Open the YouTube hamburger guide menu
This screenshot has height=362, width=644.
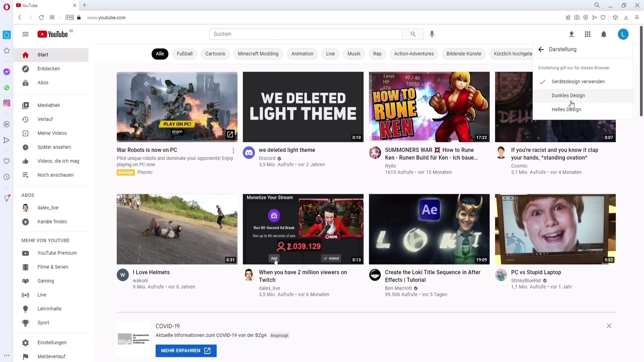(x=25, y=34)
